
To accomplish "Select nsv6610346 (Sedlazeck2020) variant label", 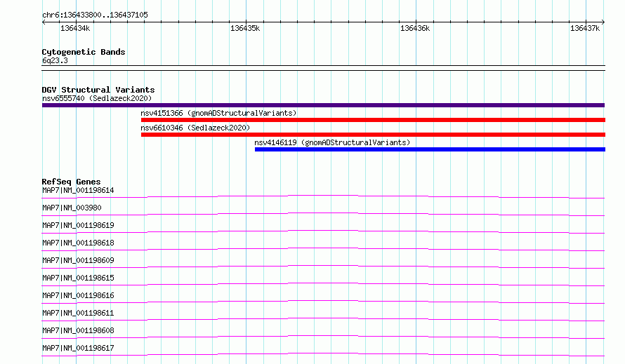I will 195,128.
